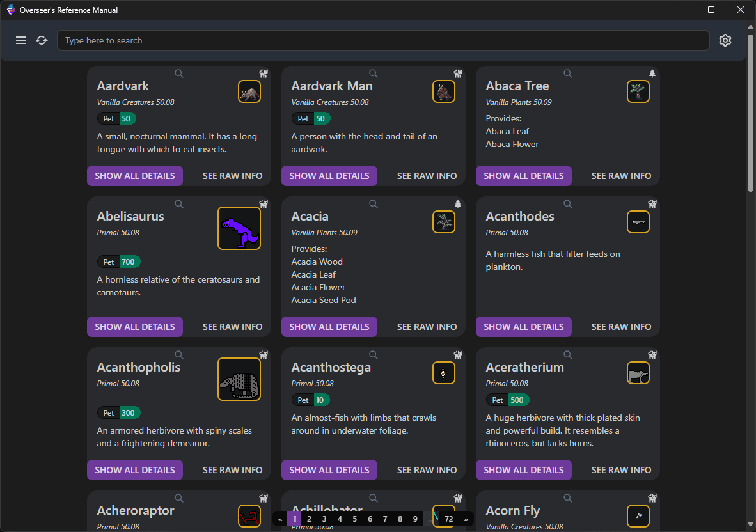This screenshot has width=756, height=532.
Task: Click the purple Abelisaurus sprite thumbnail
Action: [239, 228]
